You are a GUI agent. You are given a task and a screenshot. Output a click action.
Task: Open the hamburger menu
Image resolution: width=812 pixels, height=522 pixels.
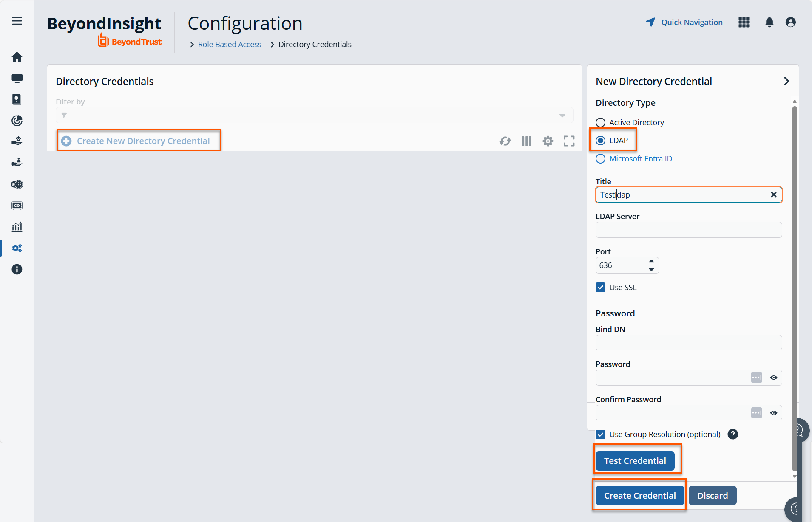[x=17, y=21]
